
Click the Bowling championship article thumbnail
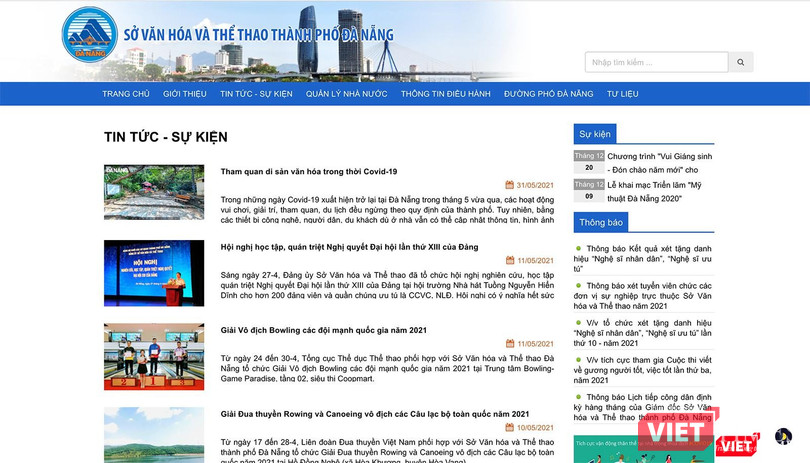(154, 357)
